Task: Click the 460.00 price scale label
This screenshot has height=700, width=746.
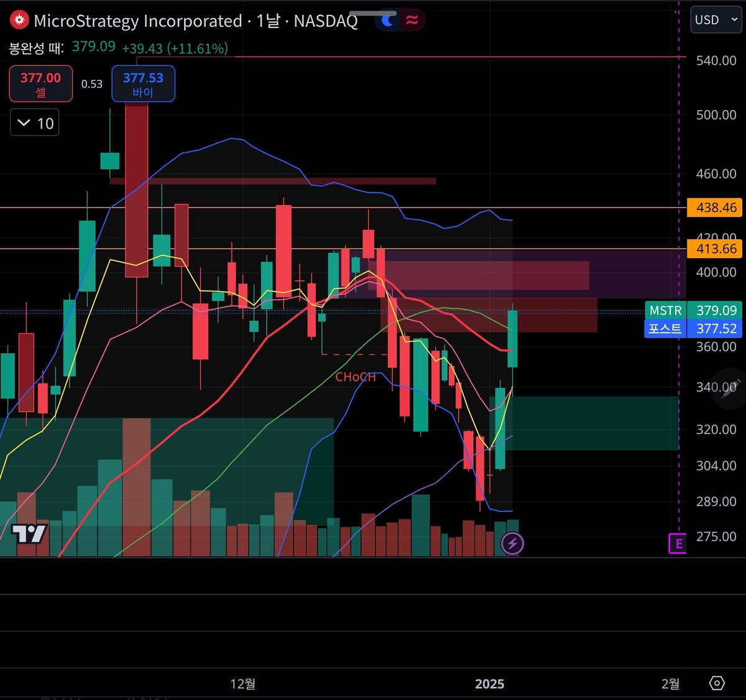Action: 716,174
